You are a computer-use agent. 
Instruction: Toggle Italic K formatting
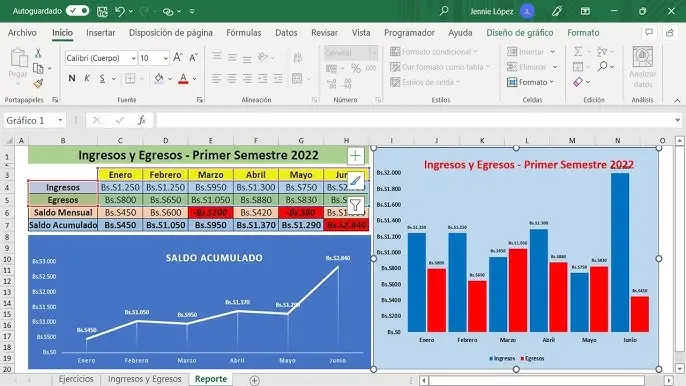point(87,78)
